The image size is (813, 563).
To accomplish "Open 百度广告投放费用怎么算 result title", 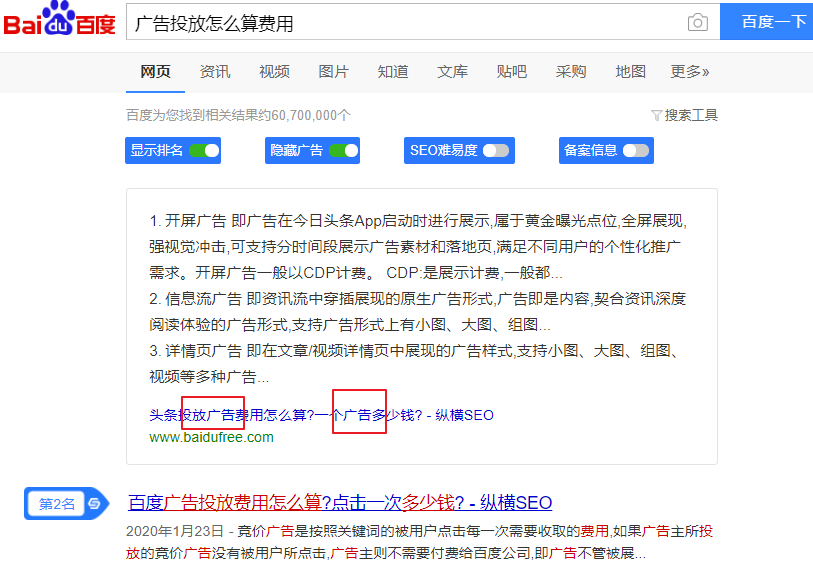I will tap(340, 503).
